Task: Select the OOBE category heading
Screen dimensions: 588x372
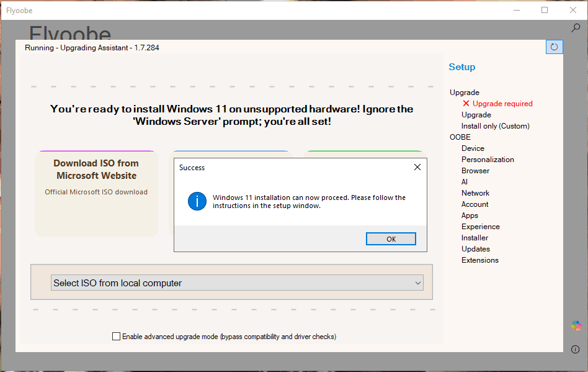Action: pos(460,137)
